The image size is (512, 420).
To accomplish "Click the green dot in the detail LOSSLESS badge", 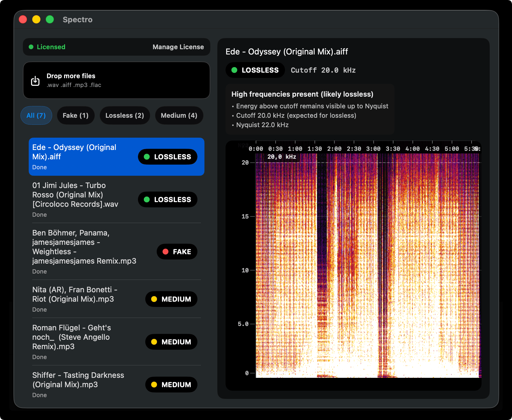I will (x=234, y=70).
